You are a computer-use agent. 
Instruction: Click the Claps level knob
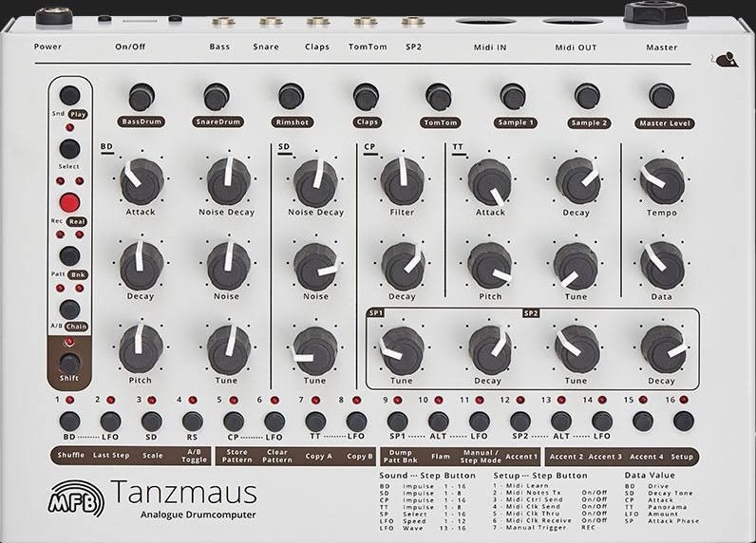366,97
